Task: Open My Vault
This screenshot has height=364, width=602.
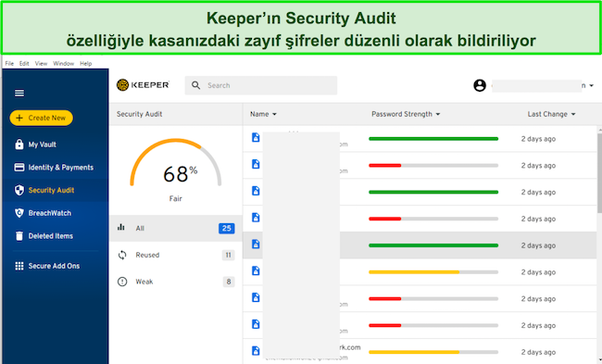Action: (x=43, y=144)
